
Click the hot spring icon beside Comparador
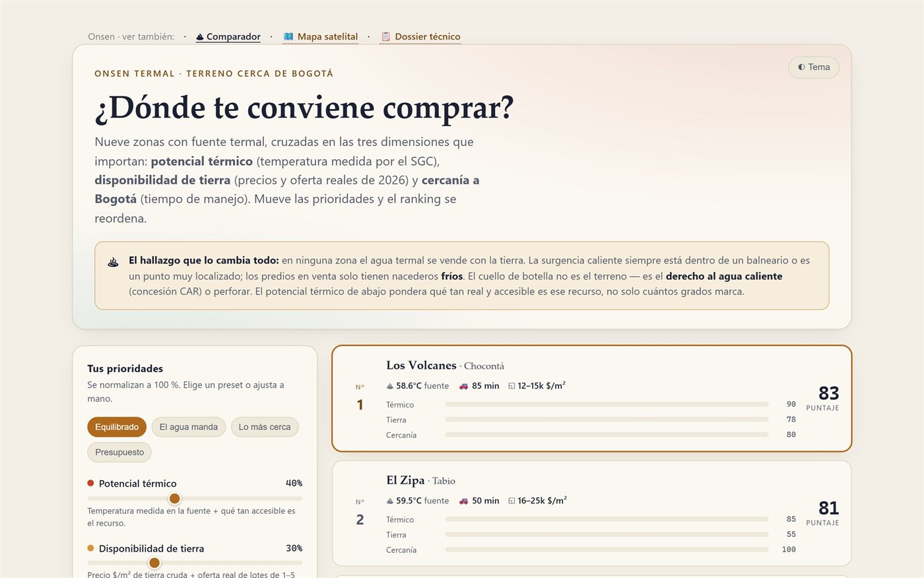click(x=200, y=37)
